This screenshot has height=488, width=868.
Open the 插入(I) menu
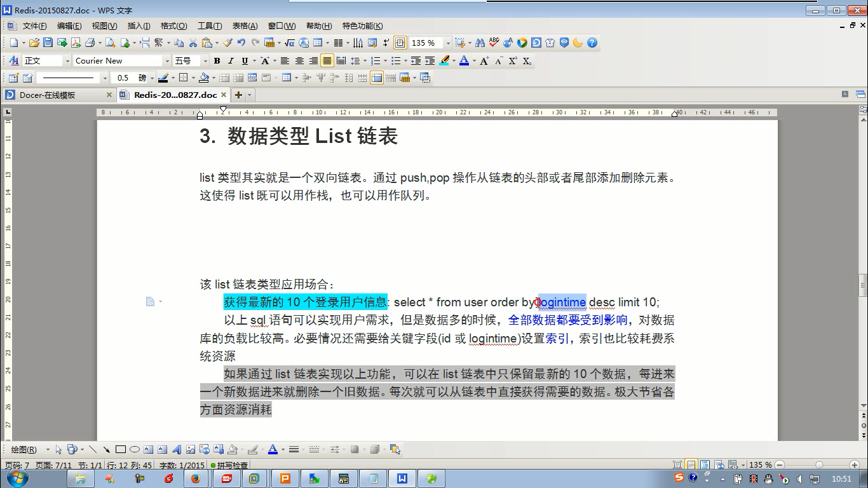tap(139, 26)
